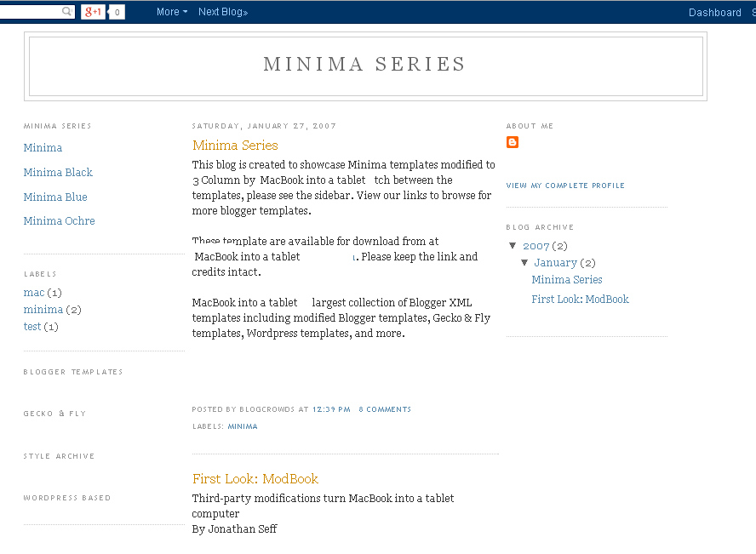Select the mac label link
Image resolution: width=756 pixels, height=554 pixels.
pyautogui.click(x=34, y=293)
